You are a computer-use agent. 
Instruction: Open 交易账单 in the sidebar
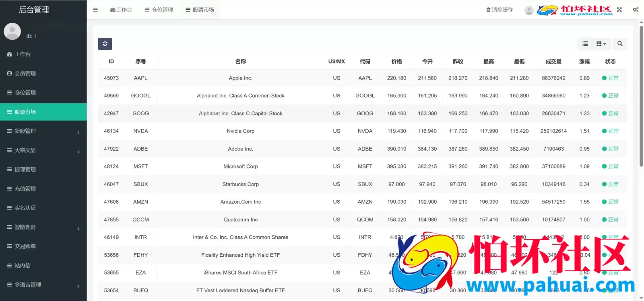43,246
